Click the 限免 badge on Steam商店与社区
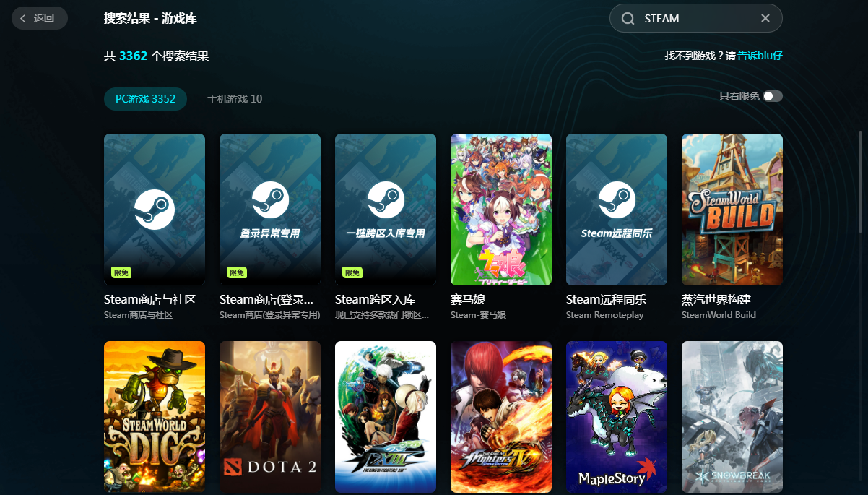Screen dimensions: 868x495 pos(121,272)
